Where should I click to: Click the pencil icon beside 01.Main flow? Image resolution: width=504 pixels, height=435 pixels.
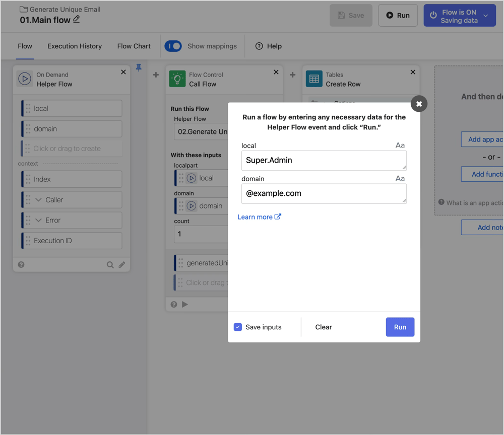pos(77,20)
